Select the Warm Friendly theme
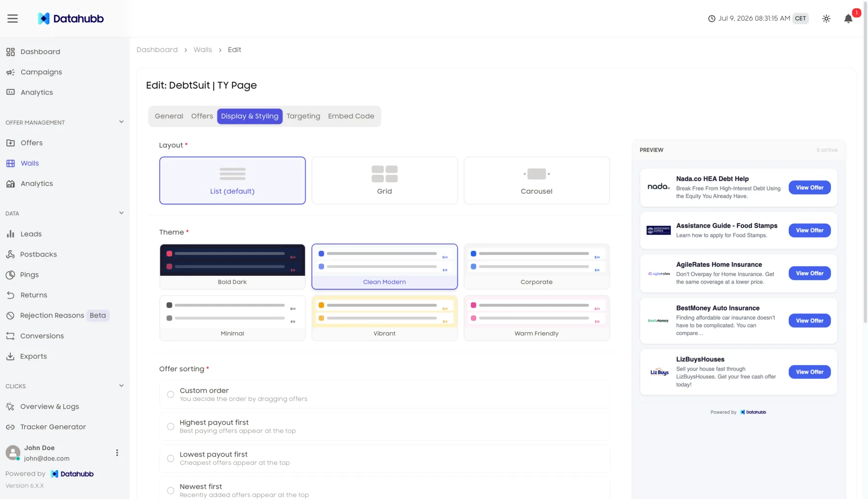The height and width of the screenshot is (499, 868). point(537,318)
